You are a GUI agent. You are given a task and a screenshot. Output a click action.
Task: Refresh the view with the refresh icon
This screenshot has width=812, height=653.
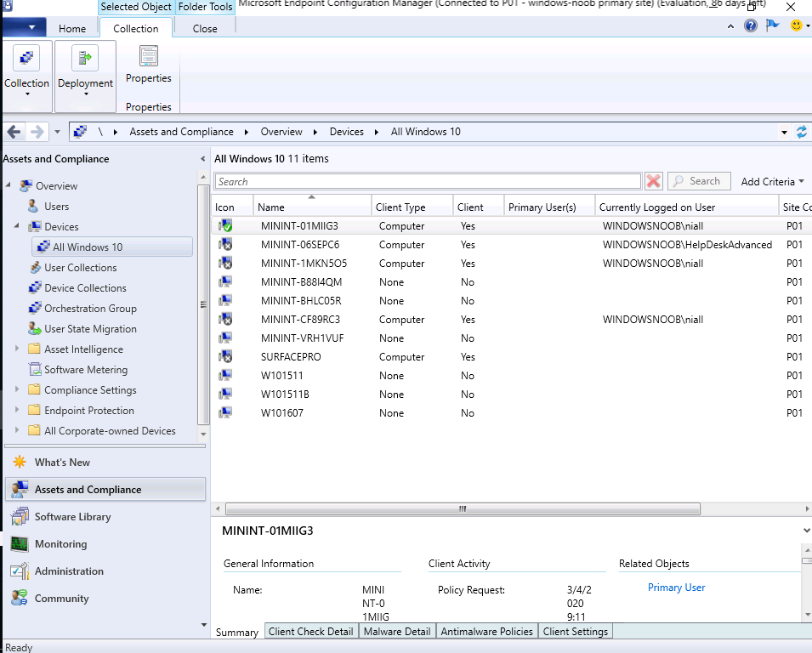(801, 132)
